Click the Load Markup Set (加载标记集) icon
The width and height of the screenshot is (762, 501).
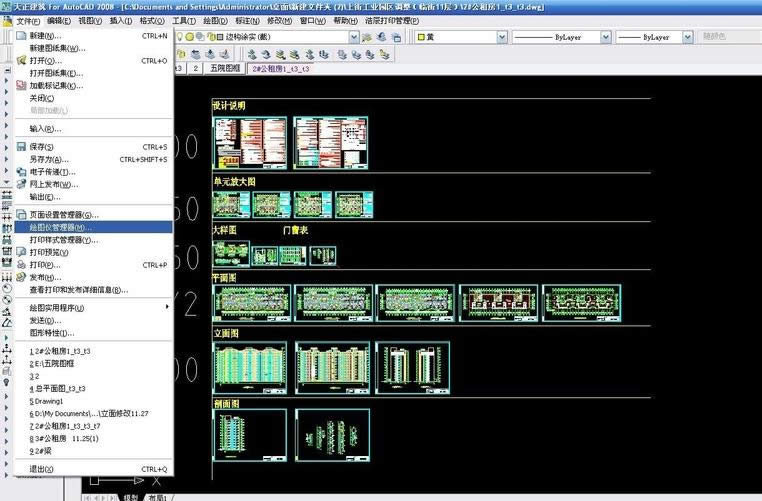(20, 86)
